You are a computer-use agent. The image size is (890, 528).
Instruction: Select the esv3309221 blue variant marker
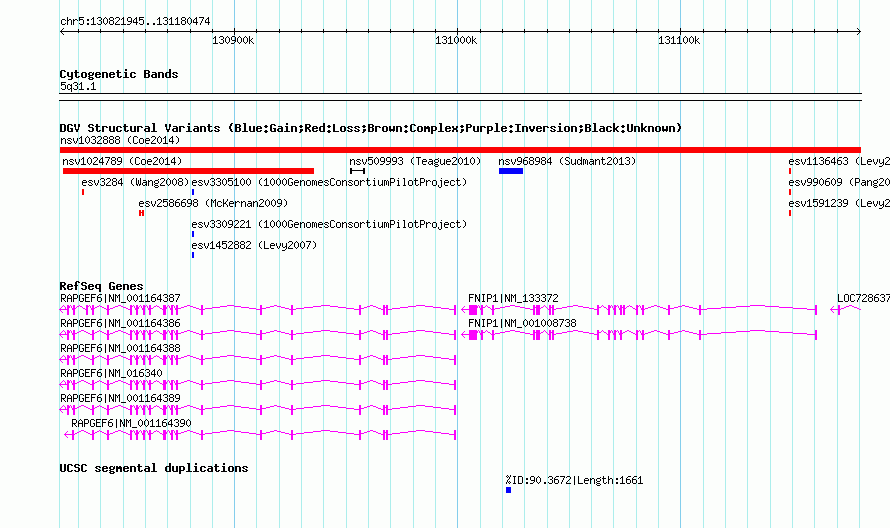(193, 234)
